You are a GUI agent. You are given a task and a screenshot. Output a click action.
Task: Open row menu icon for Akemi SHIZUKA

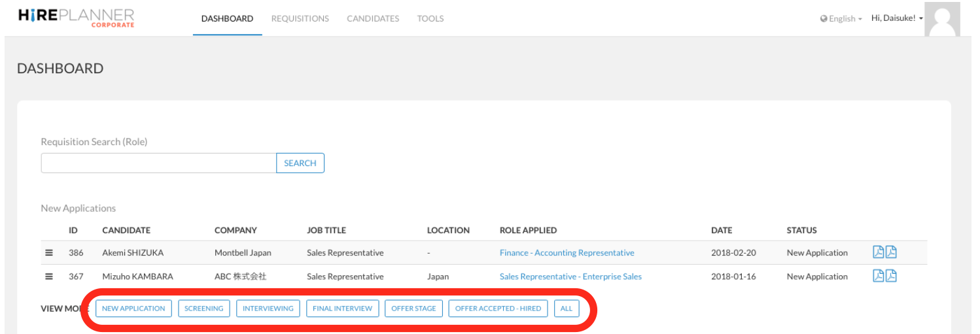49,253
